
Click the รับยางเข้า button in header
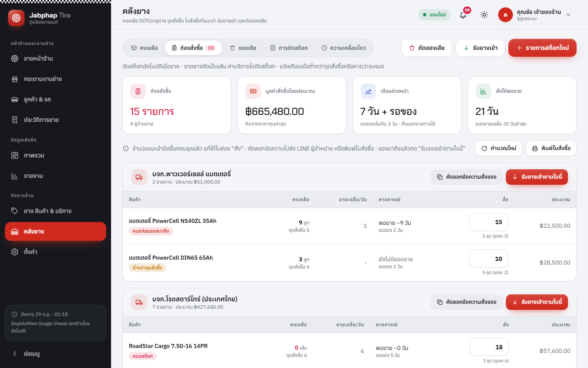[x=480, y=48]
